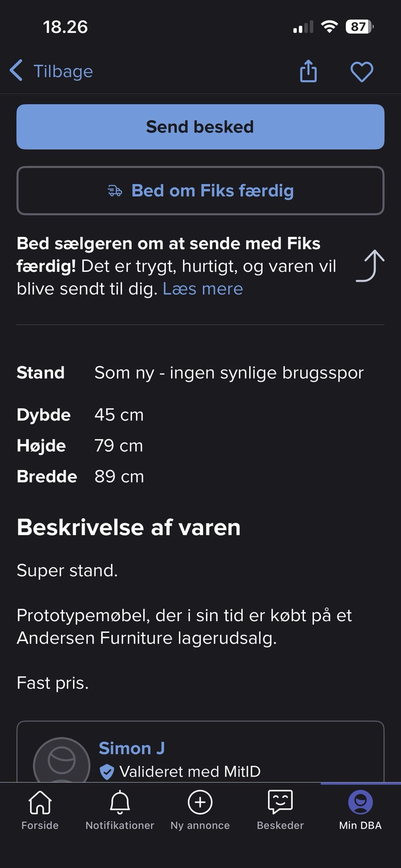The width and height of the screenshot is (401, 868).
Task: Tap the curved up-arrow icon
Action: tap(371, 266)
